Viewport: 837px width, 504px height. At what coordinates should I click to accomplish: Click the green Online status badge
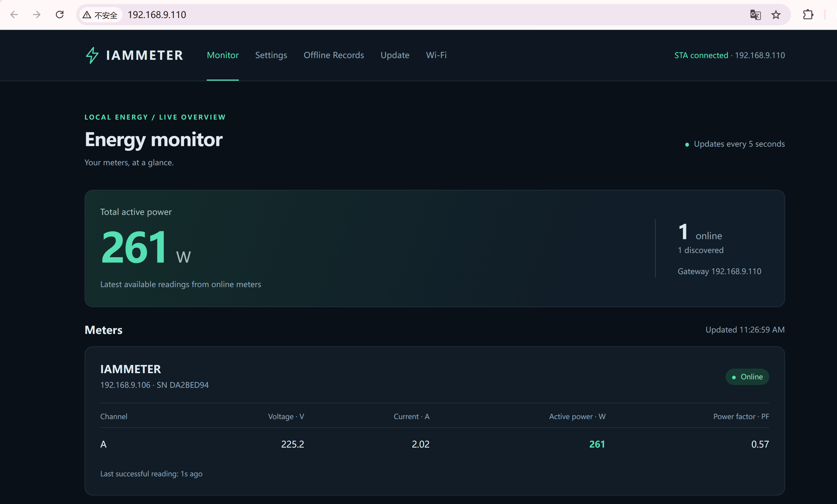click(x=747, y=377)
